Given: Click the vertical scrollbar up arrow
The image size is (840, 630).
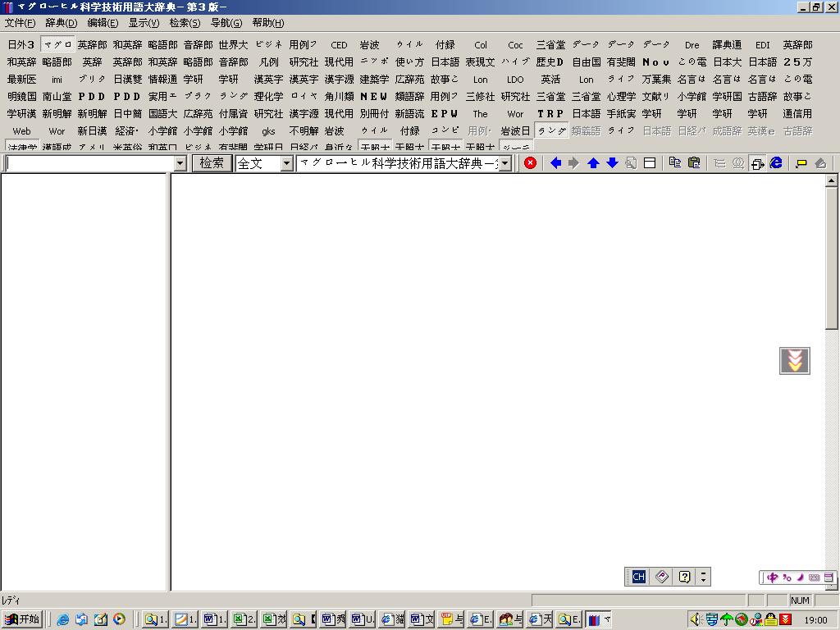Looking at the screenshot, I should pos(831,180).
